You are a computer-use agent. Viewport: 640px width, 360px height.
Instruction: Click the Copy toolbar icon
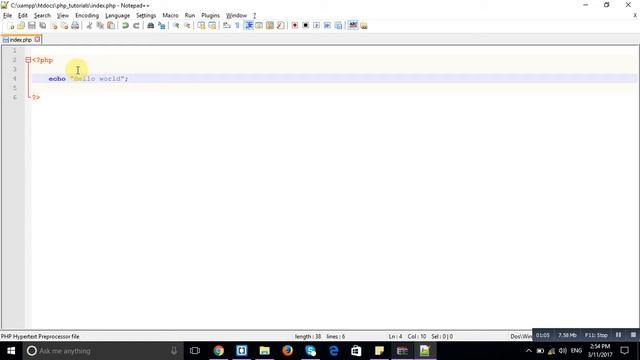(100, 26)
